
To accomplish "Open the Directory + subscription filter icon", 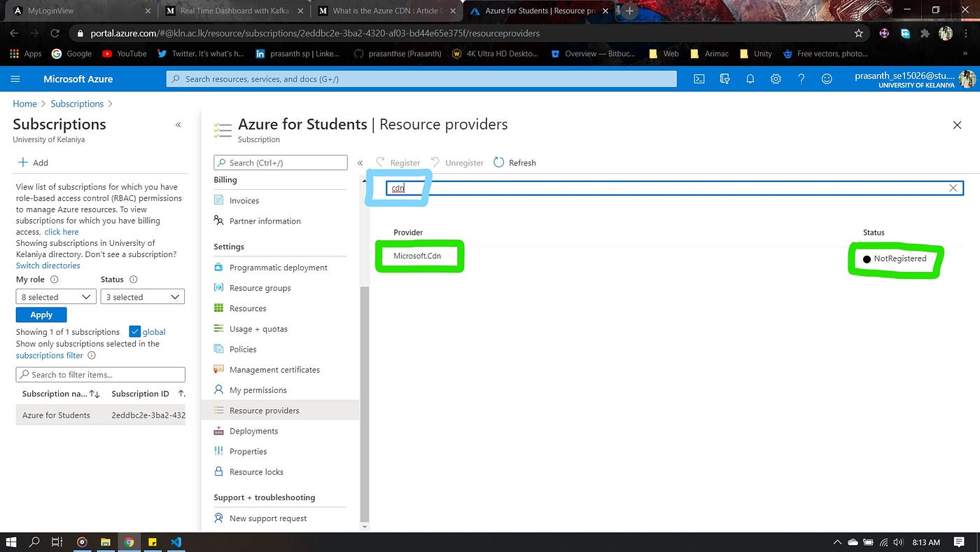I will click(x=724, y=79).
